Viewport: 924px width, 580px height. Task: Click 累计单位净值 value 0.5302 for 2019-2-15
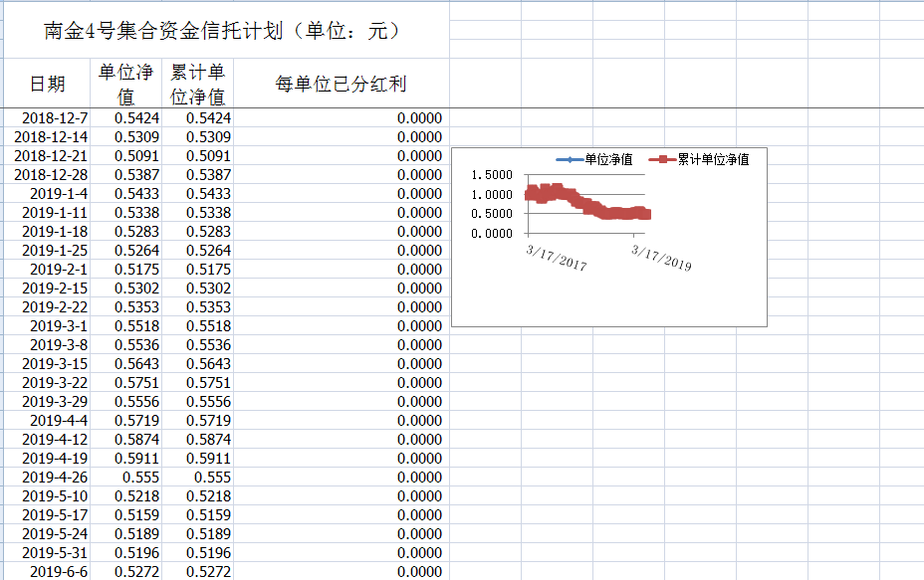pos(197,288)
